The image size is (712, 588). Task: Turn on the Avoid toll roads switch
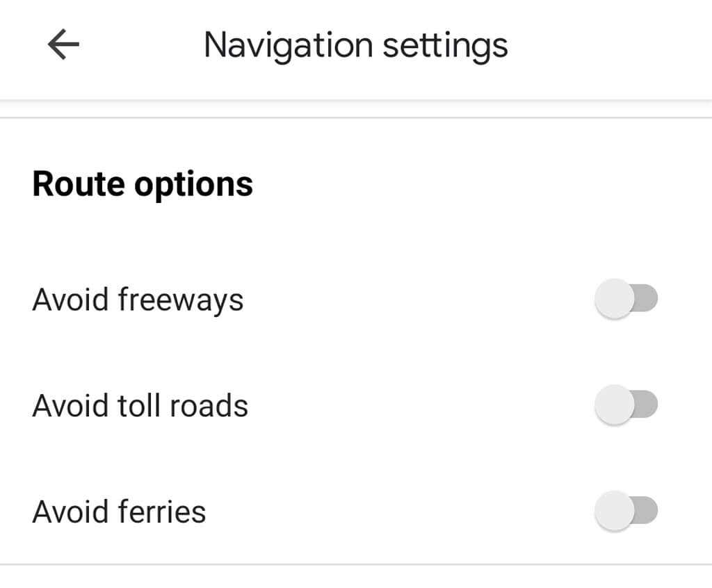[626, 405]
